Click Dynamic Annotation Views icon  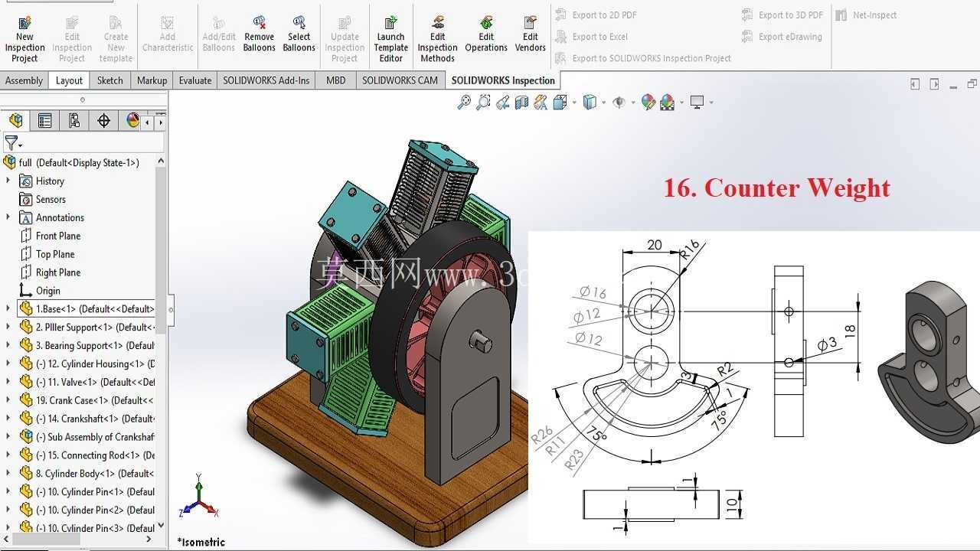tap(541, 102)
